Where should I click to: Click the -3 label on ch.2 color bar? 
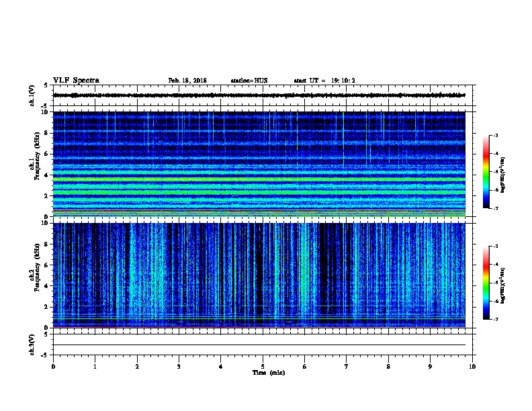(x=496, y=246)
